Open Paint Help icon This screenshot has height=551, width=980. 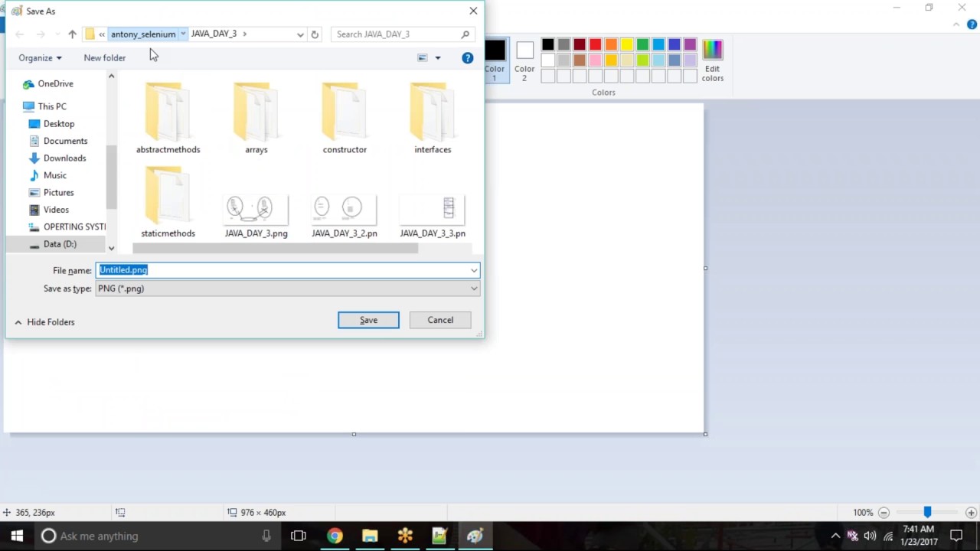pos(972,24)
